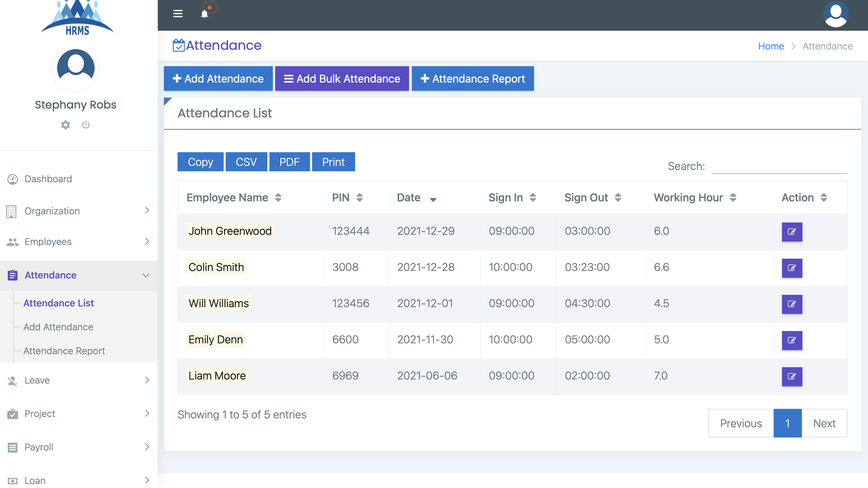Screen dimensions: 868x488
Task: Click the Search input field
Action: click(780, 166)
